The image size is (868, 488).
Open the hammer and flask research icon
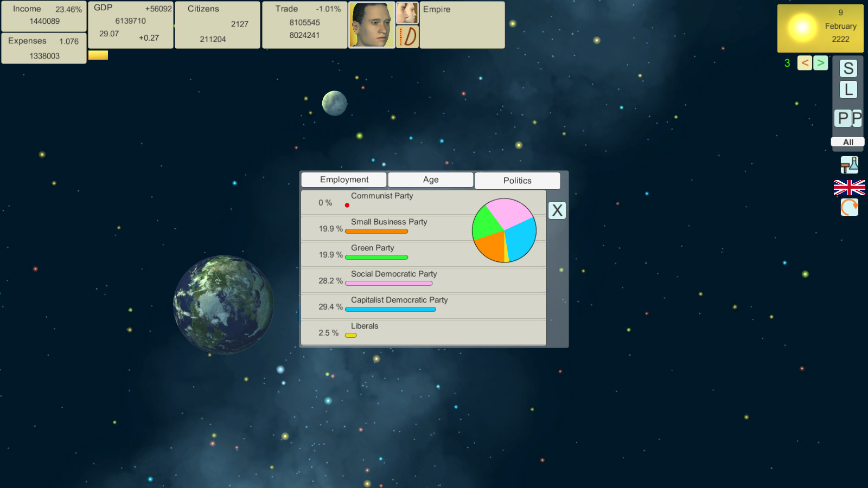[849, 165]
